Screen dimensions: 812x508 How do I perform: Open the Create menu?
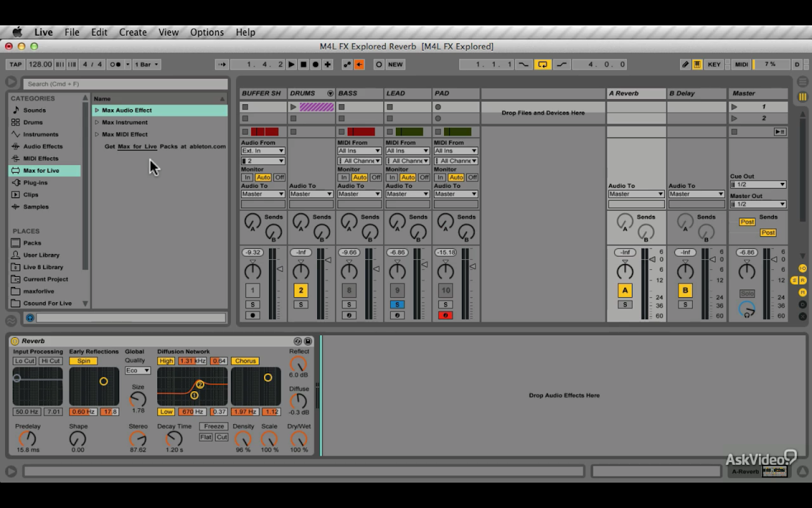pyautogui.click(x=133, y=32)
